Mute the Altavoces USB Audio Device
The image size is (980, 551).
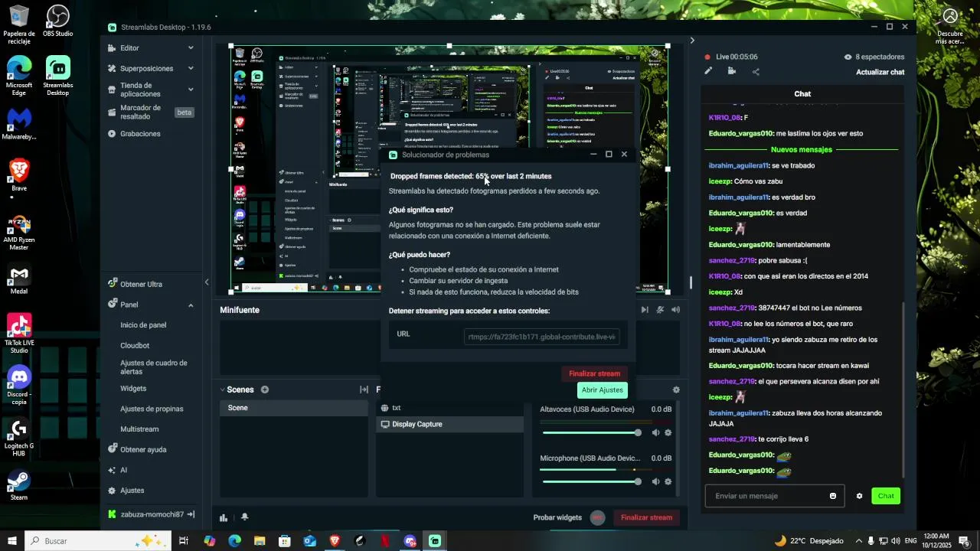click(x=655, y=432)
